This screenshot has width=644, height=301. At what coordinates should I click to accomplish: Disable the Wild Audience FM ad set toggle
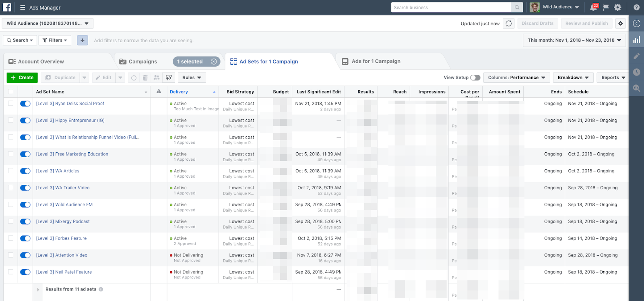click(25, 205)
